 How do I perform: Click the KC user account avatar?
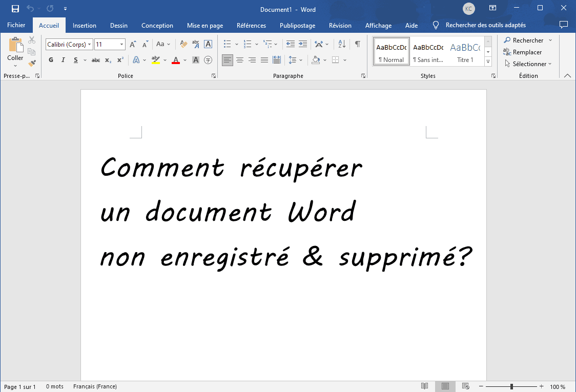(469, 9)
